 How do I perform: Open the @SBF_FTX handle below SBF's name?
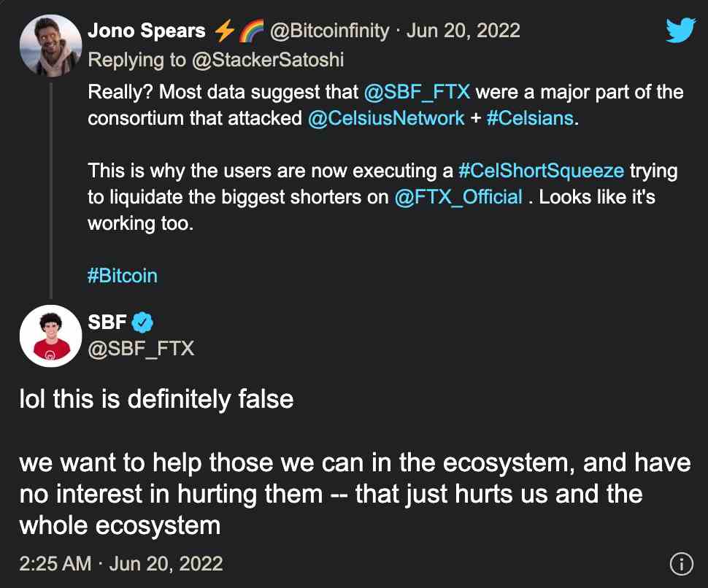141,349
